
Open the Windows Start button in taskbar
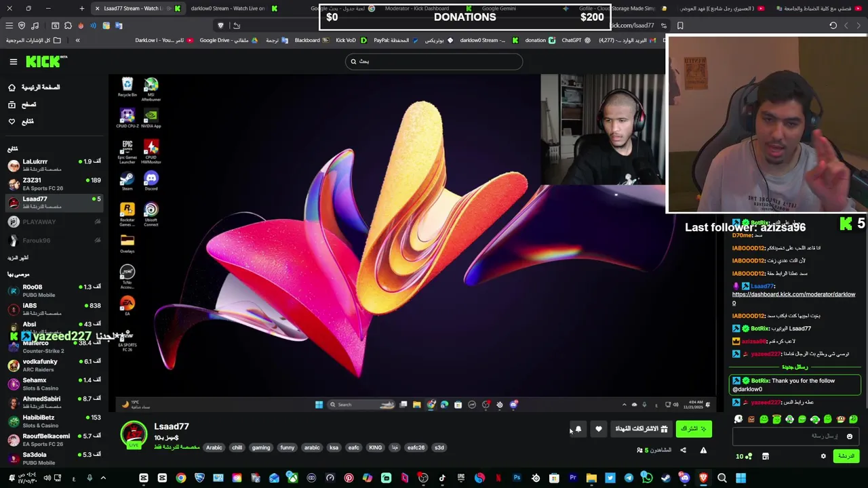pos(741,478)
